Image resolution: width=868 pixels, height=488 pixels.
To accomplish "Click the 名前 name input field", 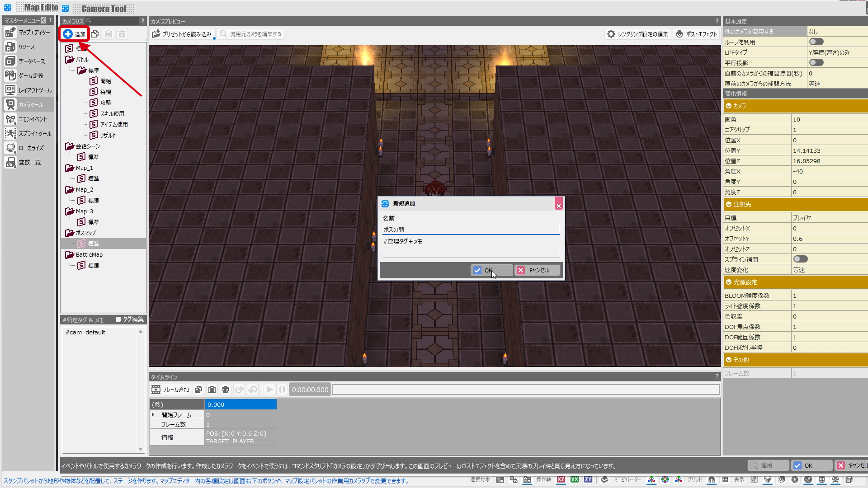I will tap(471, 230).
